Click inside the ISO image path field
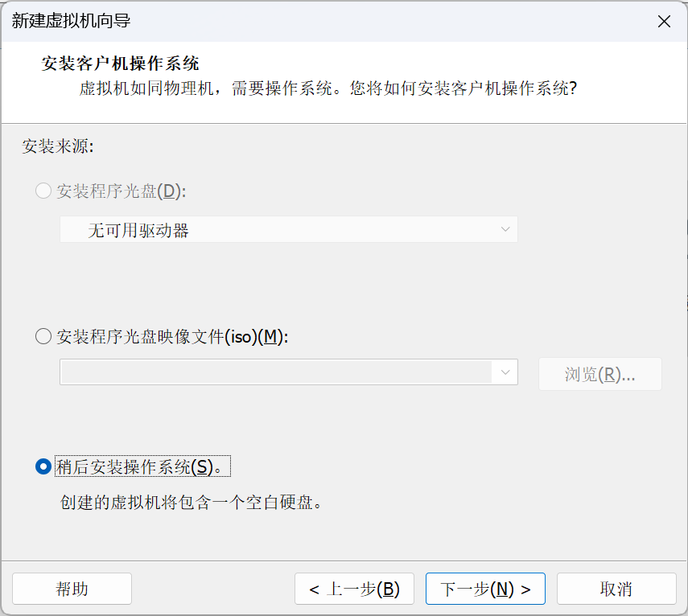This screenshot has width=688, height=616. tap(277, 372)
